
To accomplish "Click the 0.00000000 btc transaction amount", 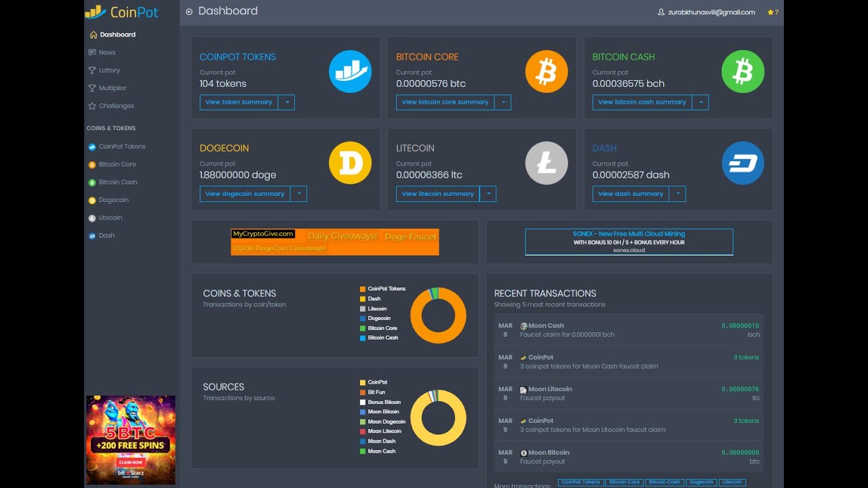I will pos(741,453).
